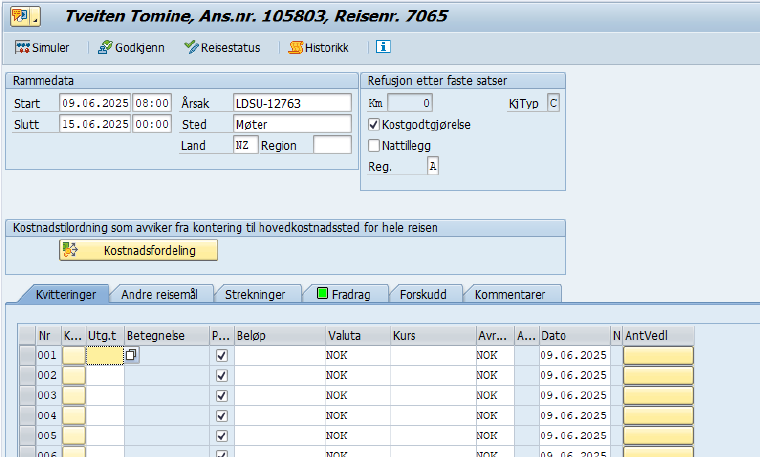Click the Beløp cell in row 001
The width and height of the screenshot is (760, 457).
pos(280,355)
